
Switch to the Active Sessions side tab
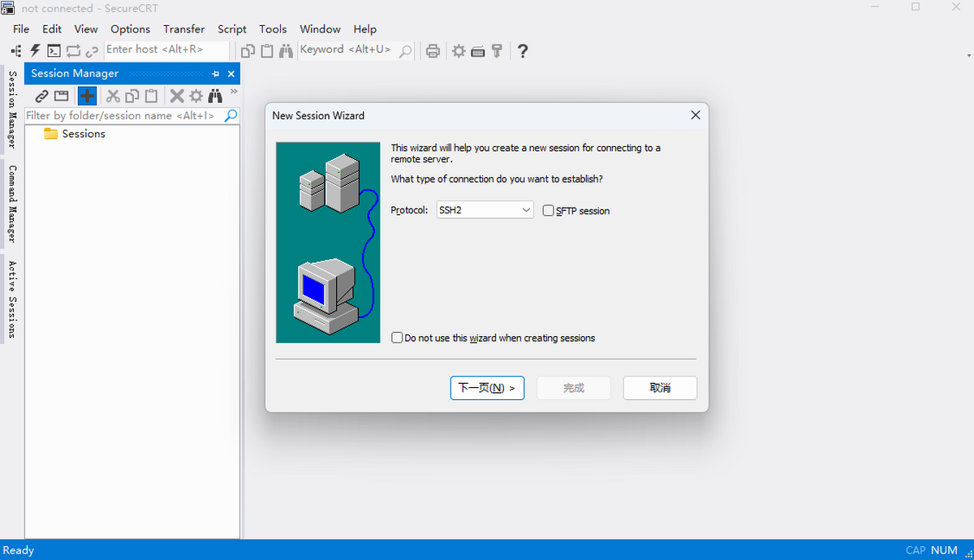coord(11,299)
